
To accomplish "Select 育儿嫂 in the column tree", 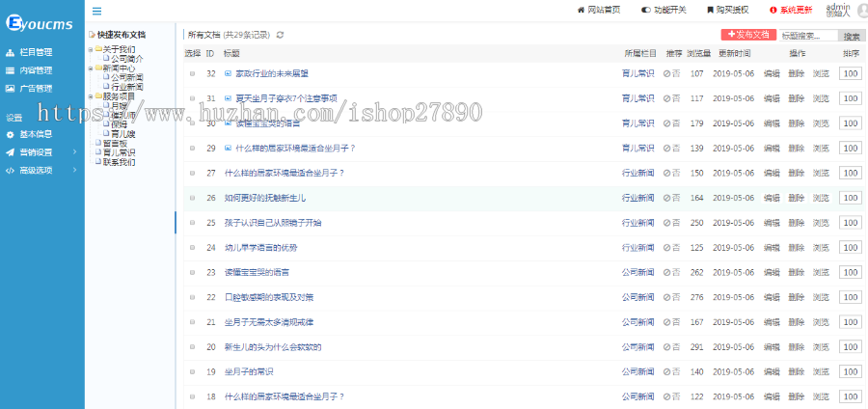I will coord(123,134).
